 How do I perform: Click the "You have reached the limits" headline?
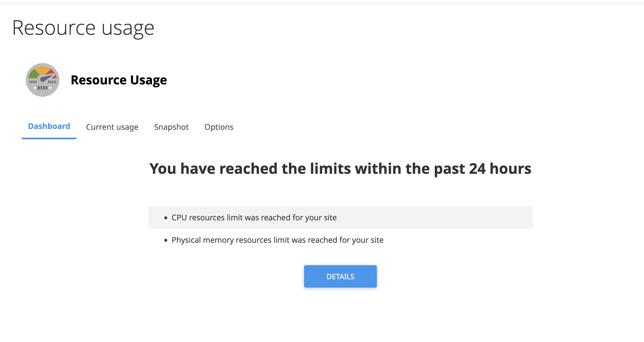tap(340, 169)
